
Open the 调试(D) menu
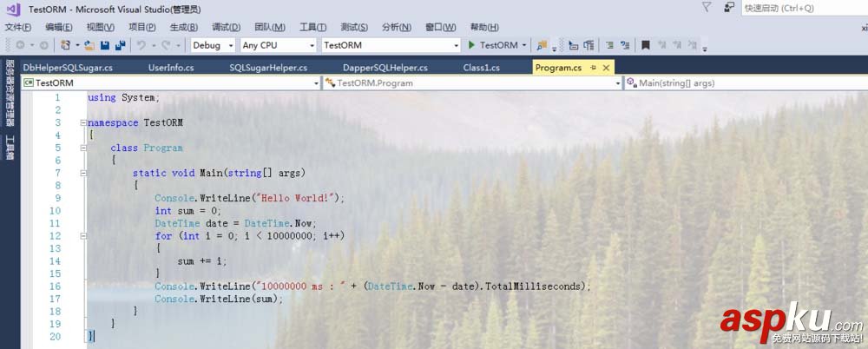[226, 27]
